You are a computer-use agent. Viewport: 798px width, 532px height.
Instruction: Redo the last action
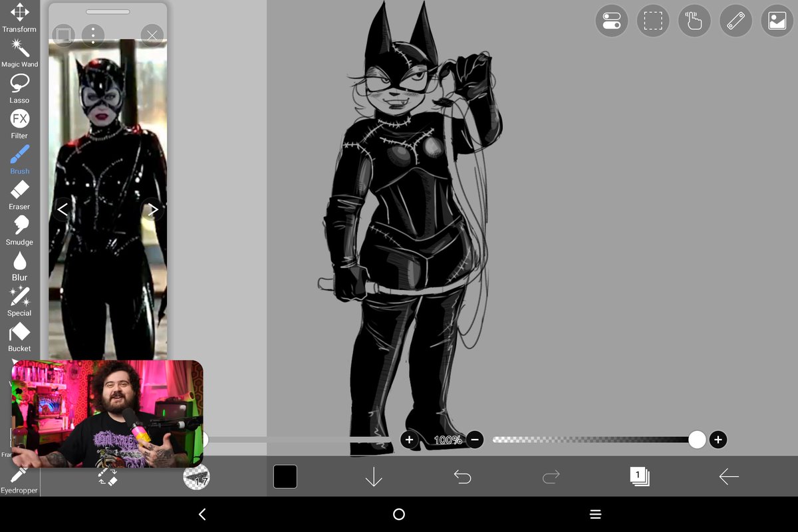pyautogui.click(x=551, y=476)
